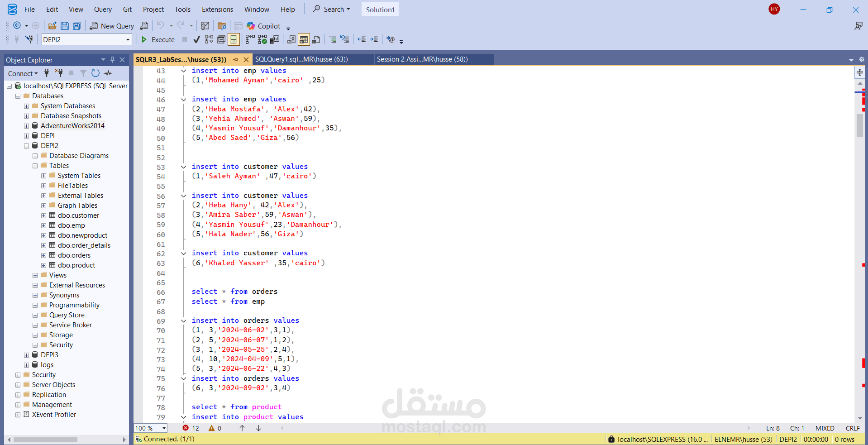Viewport: 868px width, 445px height.
Task: Toggle auto-hide pin on Object Explorer
Action: pos(112,59)
